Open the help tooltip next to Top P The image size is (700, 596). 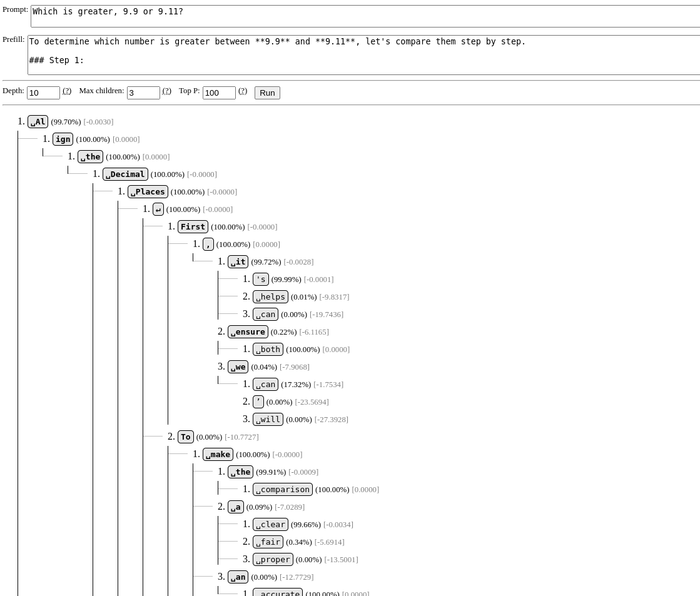(x=243, y=91)
